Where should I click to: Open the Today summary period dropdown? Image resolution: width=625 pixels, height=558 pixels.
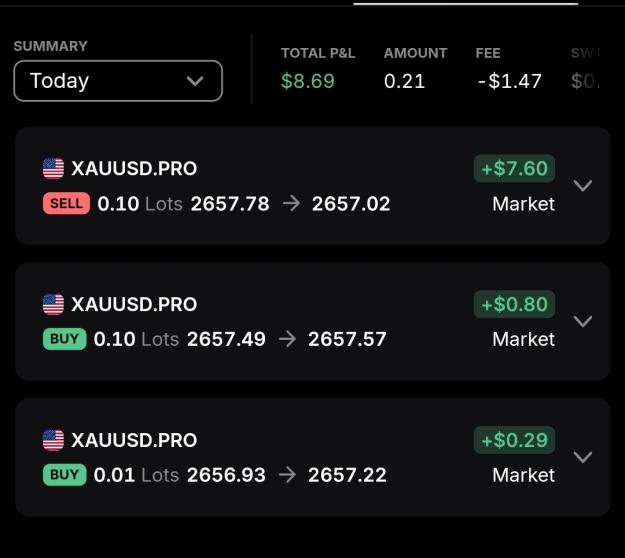pyautogui.click(x=118, y=81)
